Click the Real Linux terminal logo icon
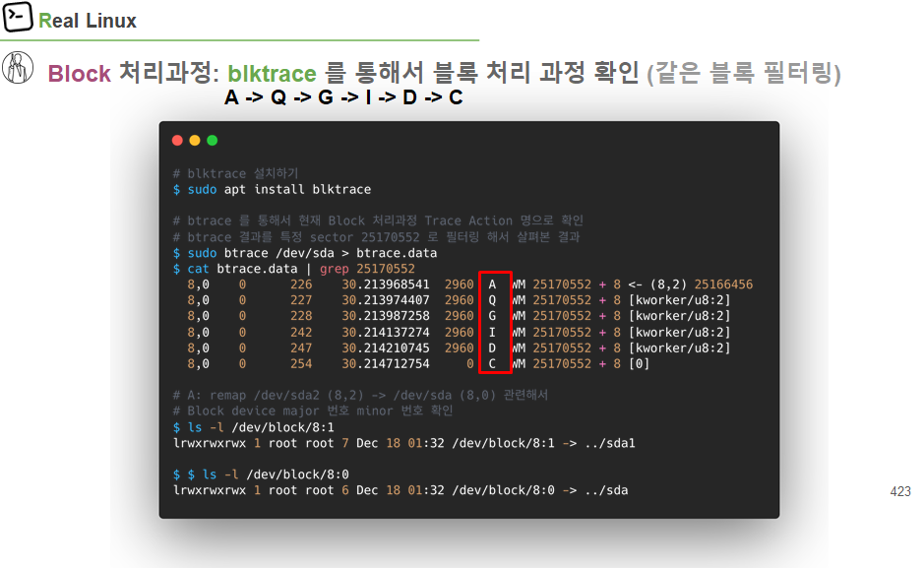Viewport: 924px width, 568px height. (x=18, y=17)
